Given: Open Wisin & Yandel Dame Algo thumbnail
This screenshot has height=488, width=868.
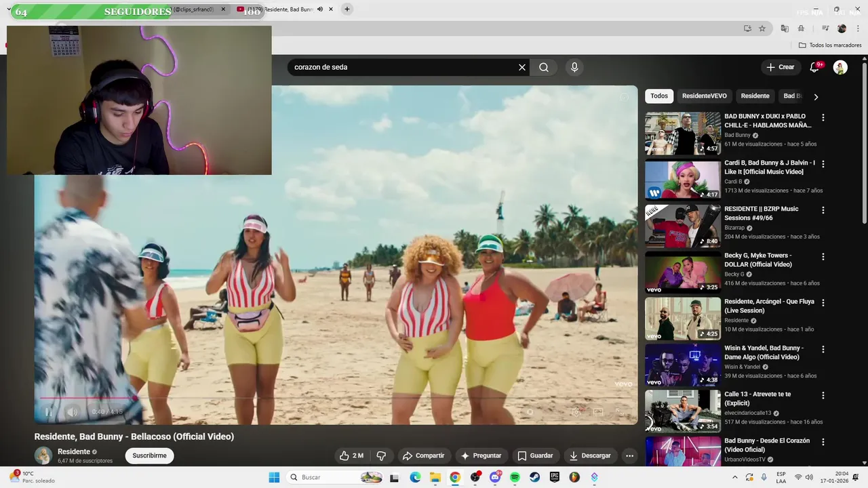Looking at the screenshot, I should point(683,365).
